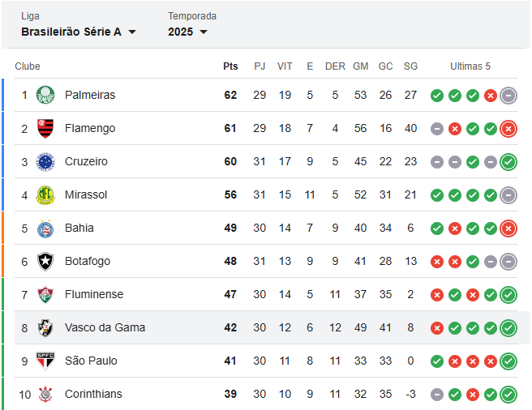
Task: Click Mirassol's last grey draw icon
Action: pos(508,194)
